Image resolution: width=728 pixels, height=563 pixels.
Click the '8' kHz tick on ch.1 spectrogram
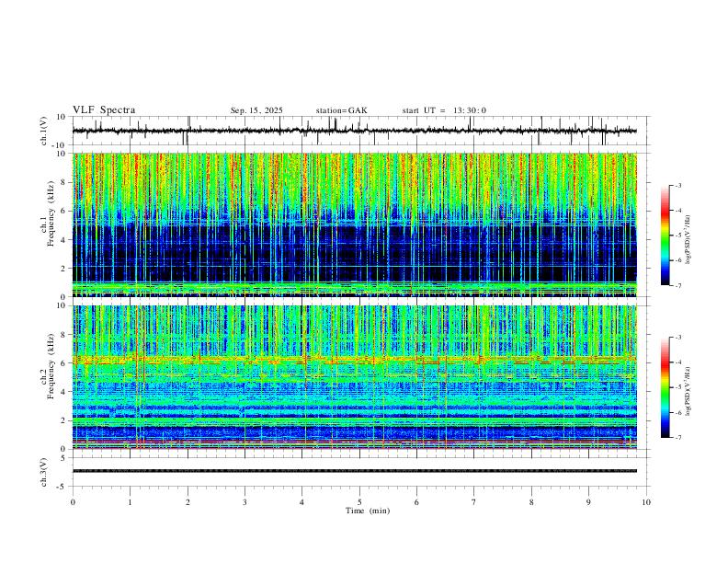click(65, 182)
